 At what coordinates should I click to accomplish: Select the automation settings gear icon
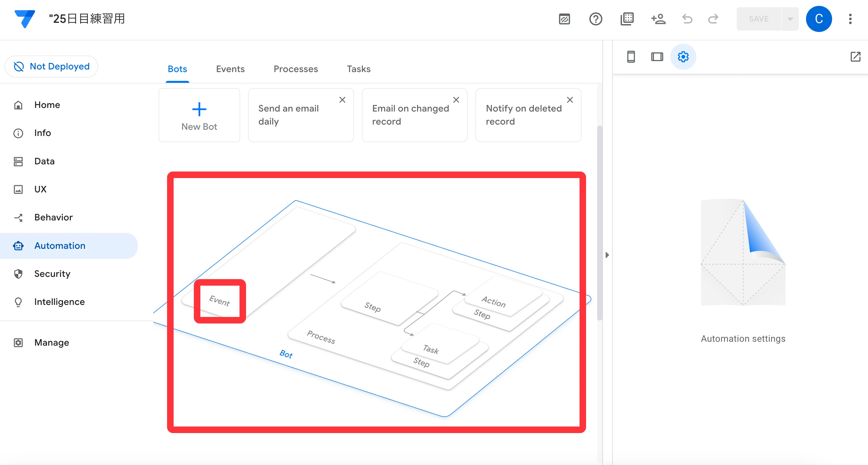(x=683, y=56)
